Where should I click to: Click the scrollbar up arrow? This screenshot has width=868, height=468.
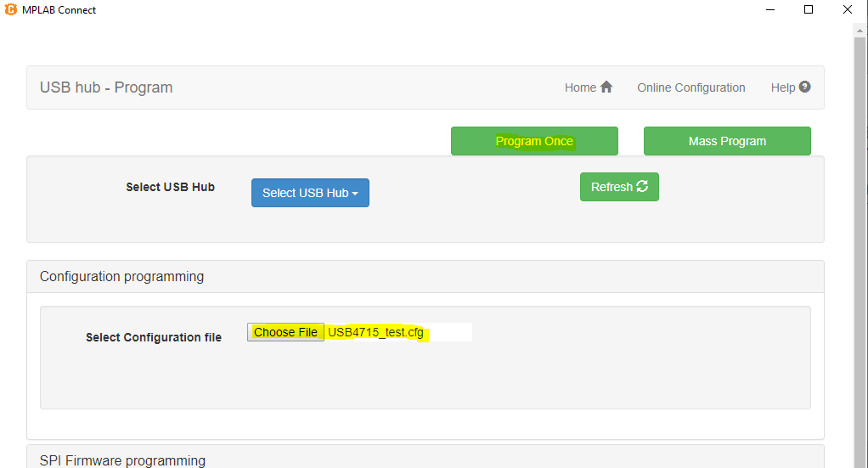(860, 31)
